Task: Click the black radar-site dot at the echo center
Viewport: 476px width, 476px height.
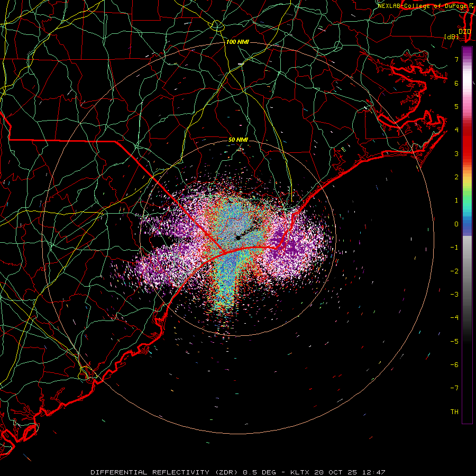Action: coord(238,238)
